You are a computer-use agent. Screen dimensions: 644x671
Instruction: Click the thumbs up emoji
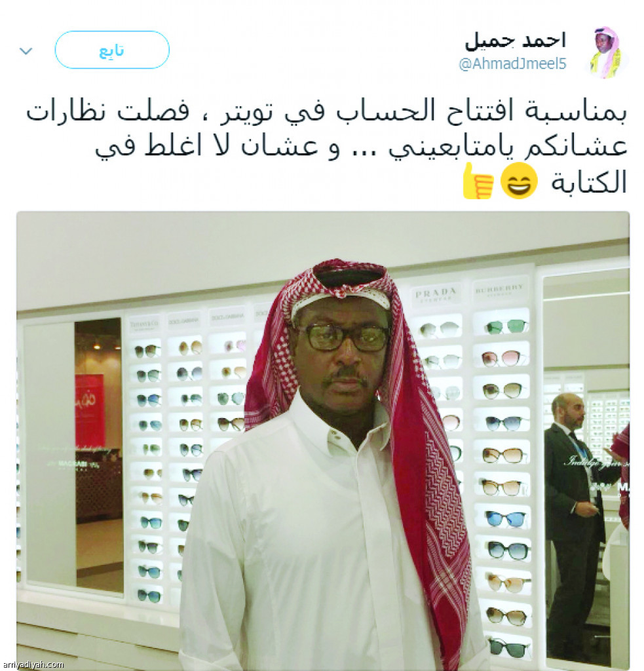tap(478, 181)
